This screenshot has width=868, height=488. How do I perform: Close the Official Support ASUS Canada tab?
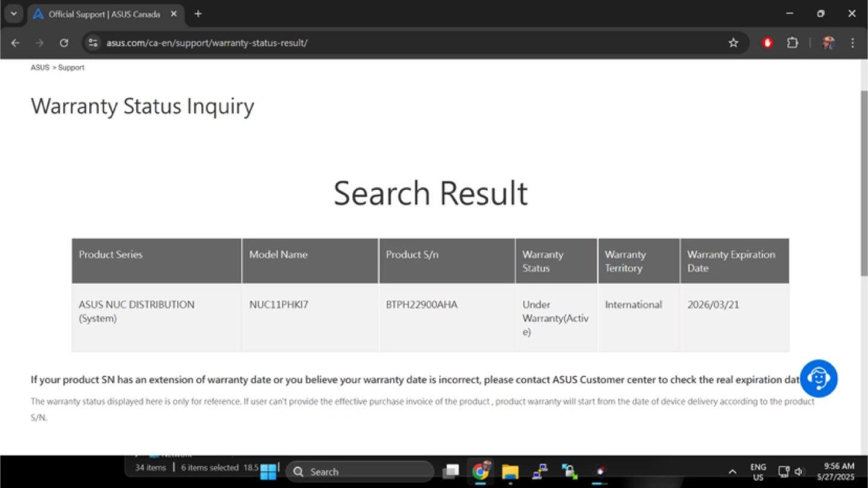(x=174, y=14)
